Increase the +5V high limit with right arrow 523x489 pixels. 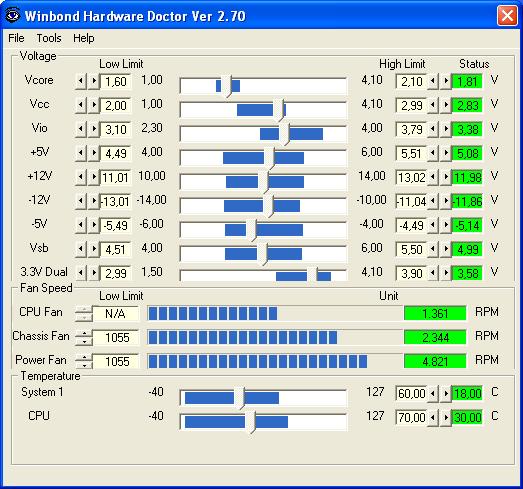coord(446,153)
